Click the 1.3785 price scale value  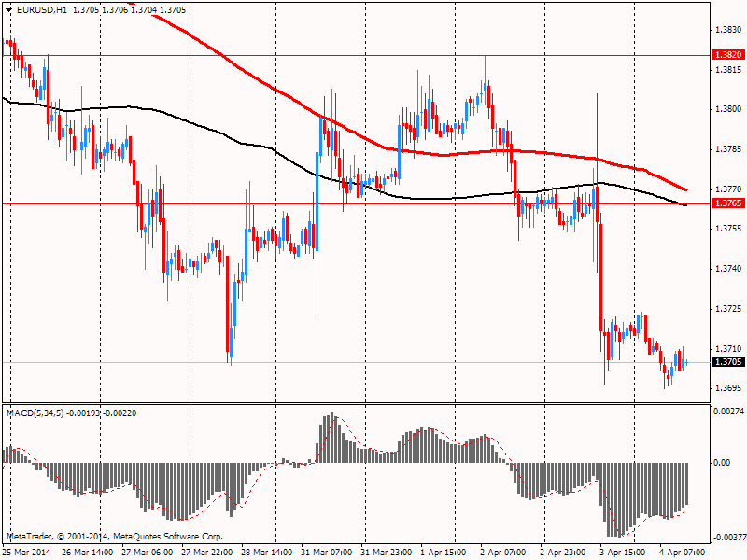coord(728,149)
